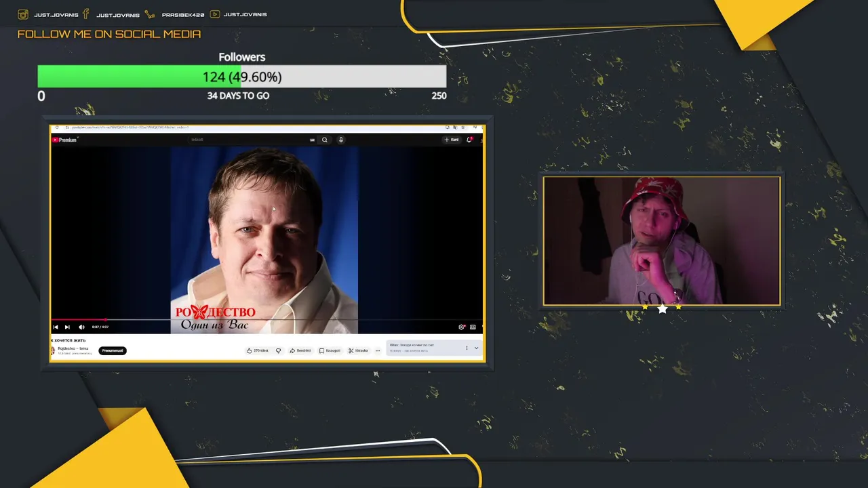Viewport: 868px width, 488px height.
Task: Open YouTube notifications bell
Action: click(x=469, y=140)
